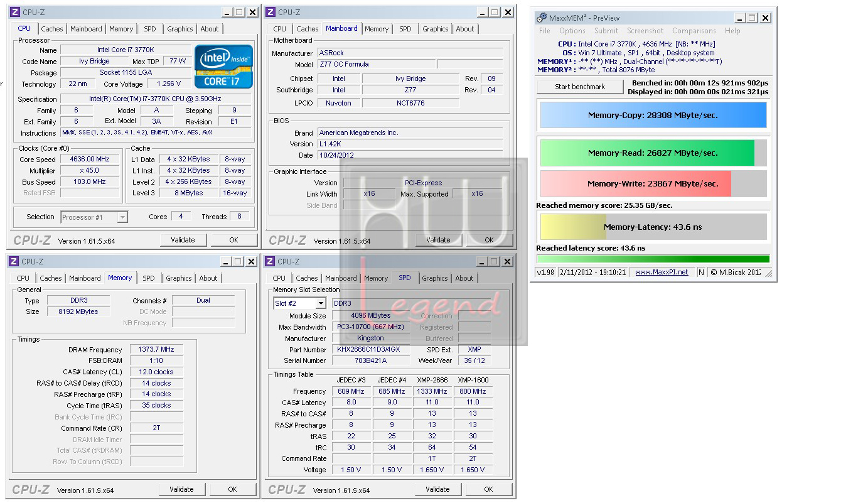Open the www.MaxxPI.net link
Image resolution: width=868 pixels, height=503 pixels.
click(x=662, y=272)
